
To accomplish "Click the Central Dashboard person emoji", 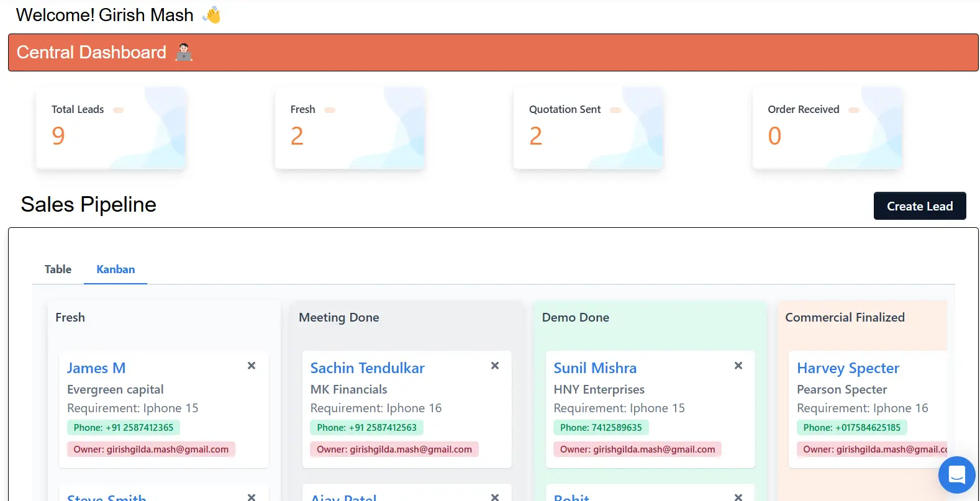I will point(184,52).
